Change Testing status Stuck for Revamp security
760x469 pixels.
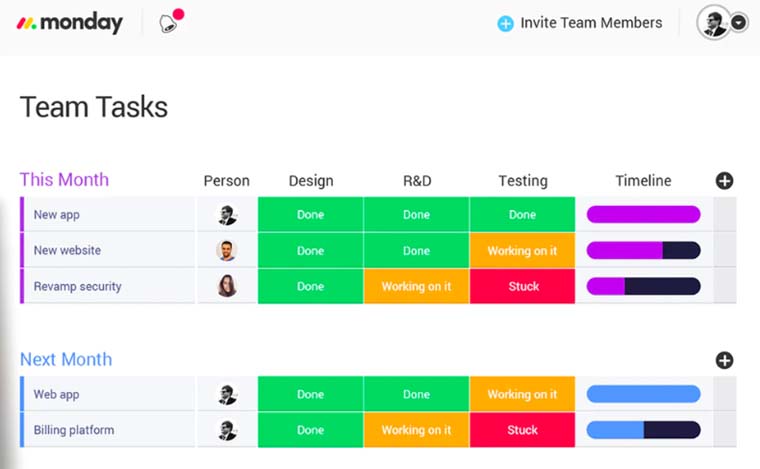[x=522, y=286]
